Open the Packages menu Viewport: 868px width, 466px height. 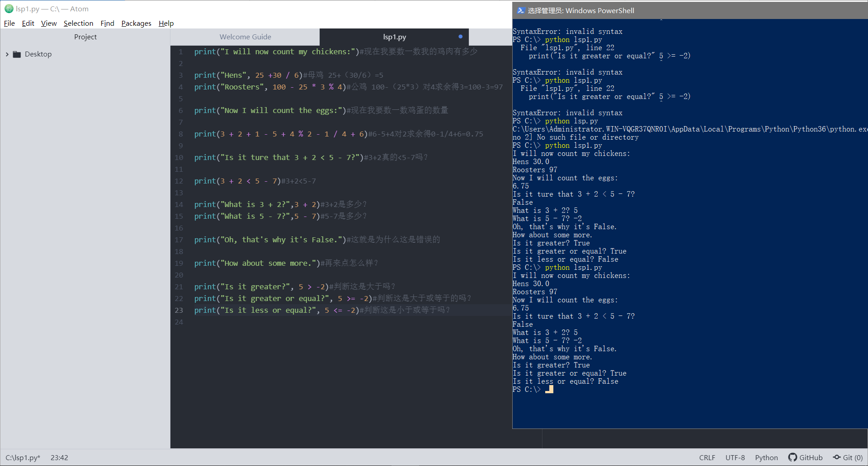(136, 24)
